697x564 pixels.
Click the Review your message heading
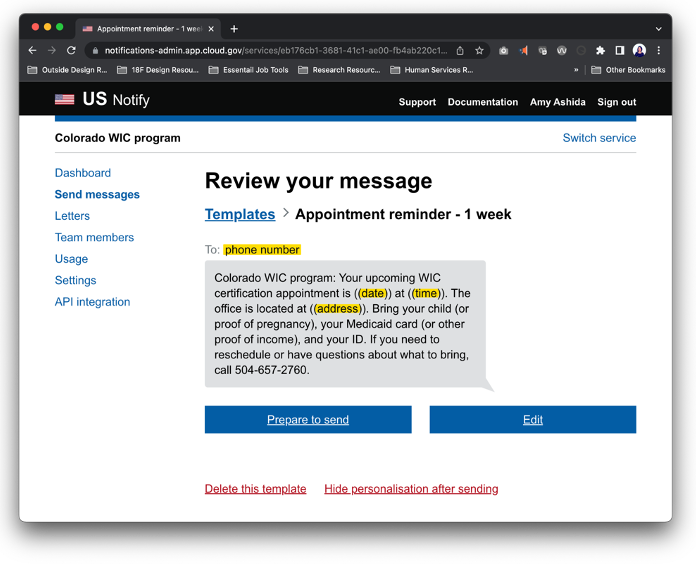[318, 181]
